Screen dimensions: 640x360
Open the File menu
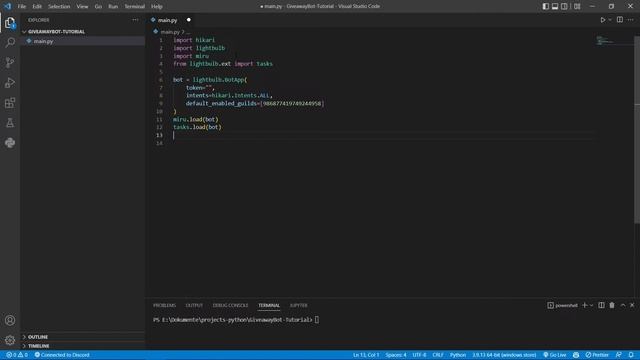pyautogui.click(x=22, y=7)
